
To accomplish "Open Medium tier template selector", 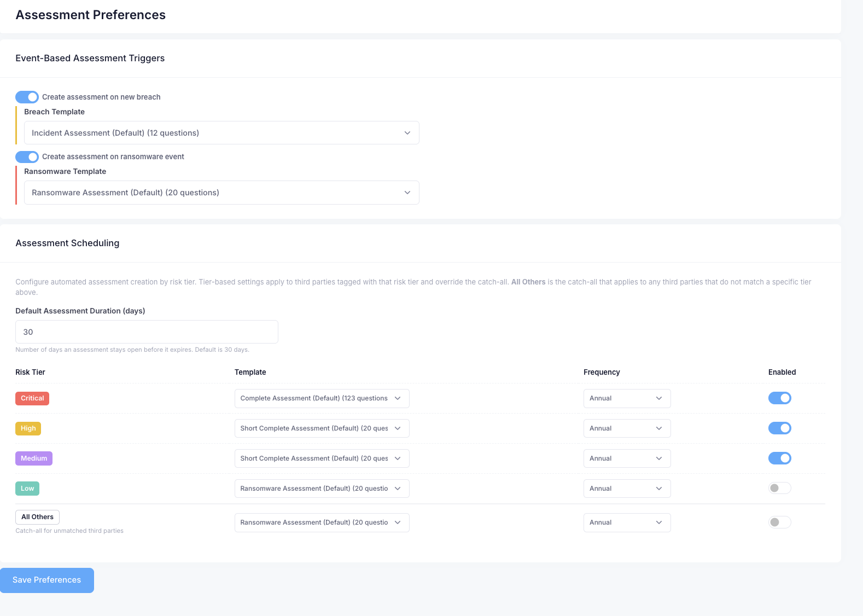I will (x=322, y=458).
